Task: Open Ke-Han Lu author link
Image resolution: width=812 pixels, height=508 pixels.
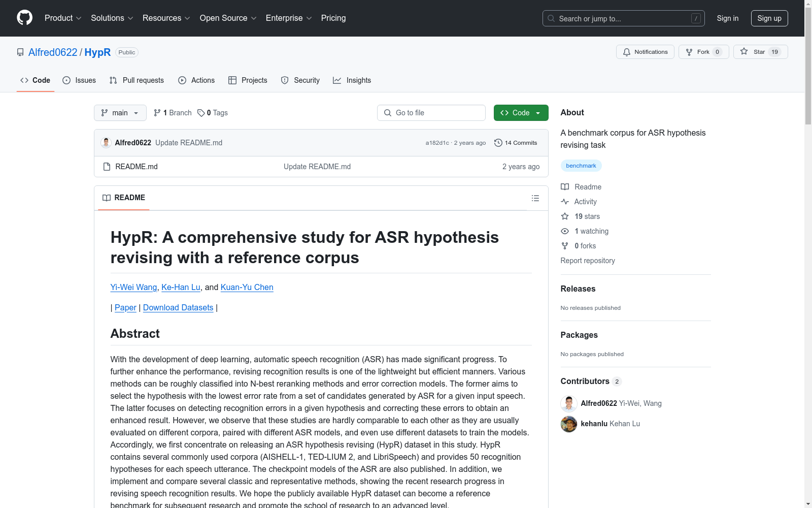Action: tap(181, 287)
